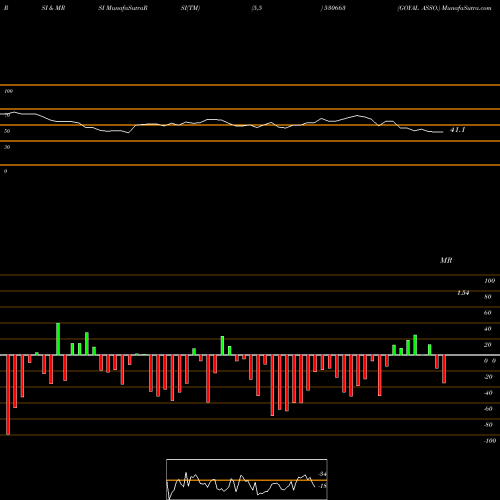500x500 pixels.
Task: Open the mini RSI thumbnail chart at bottom
Action: coord(247,479)
